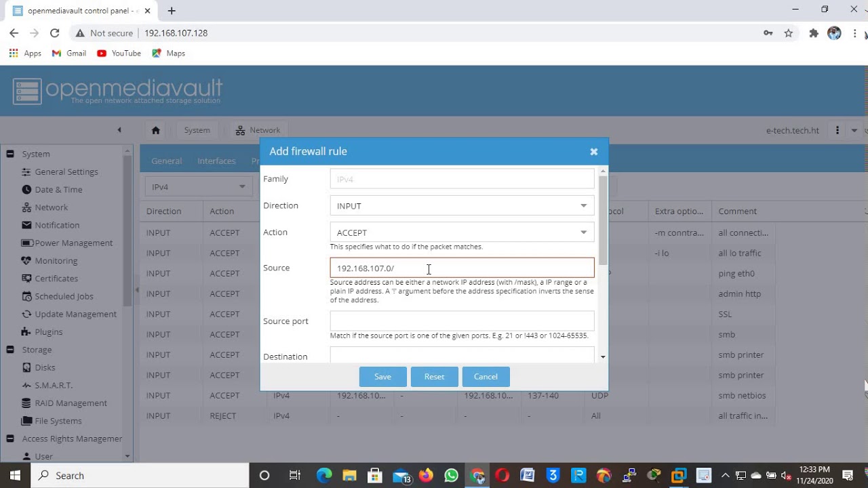Click the dialog's vertical scrollbar thumb
This screenshot has height=488, width=868.
tap(603, 220)
